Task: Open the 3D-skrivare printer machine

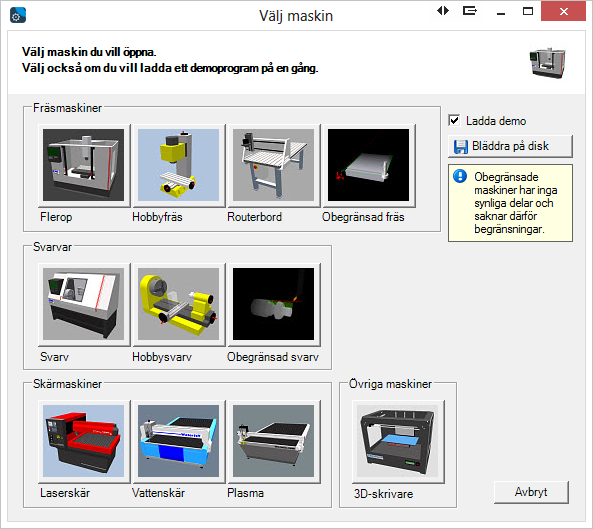Action: click(398, 441)
